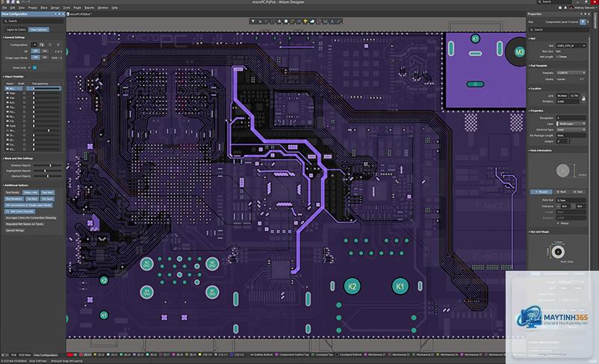Switch to PCB Filter panel tab at bottom

24,355
